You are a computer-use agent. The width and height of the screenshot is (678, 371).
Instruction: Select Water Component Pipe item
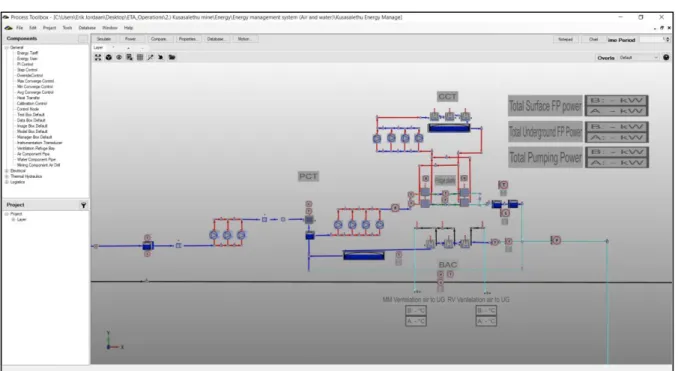pos(36,160)
